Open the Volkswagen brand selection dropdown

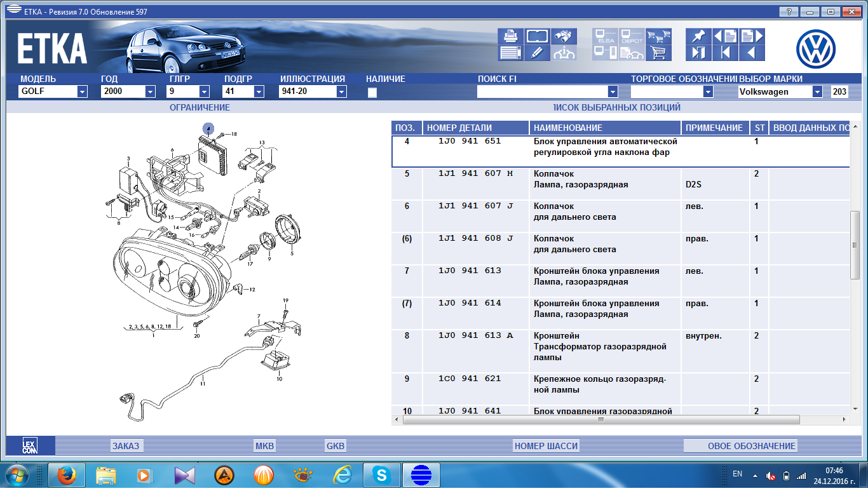(x=817, y=91)
